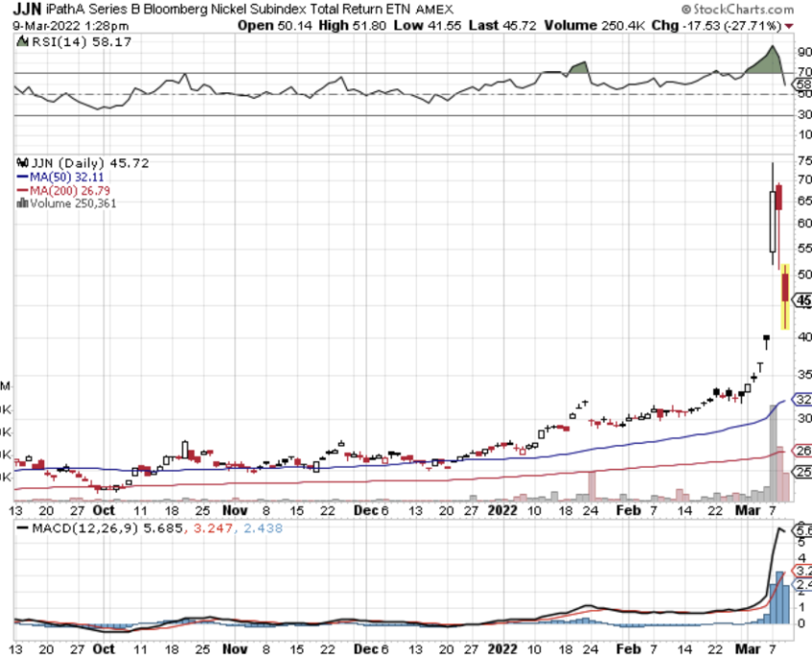Click the JJN (Daily) 45.72 legend text
Image resolution: width=812 pixels, height=657 pixels.
pyautogui.click(x=90, y=163)
